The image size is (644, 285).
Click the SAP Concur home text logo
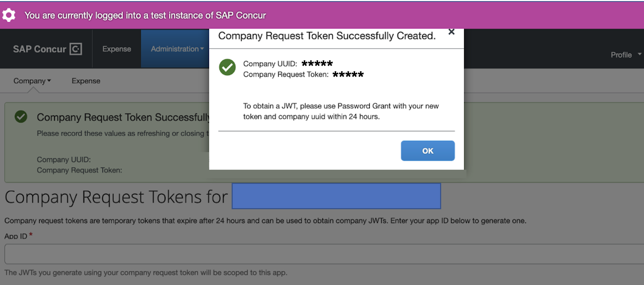(x=39, y=49)
